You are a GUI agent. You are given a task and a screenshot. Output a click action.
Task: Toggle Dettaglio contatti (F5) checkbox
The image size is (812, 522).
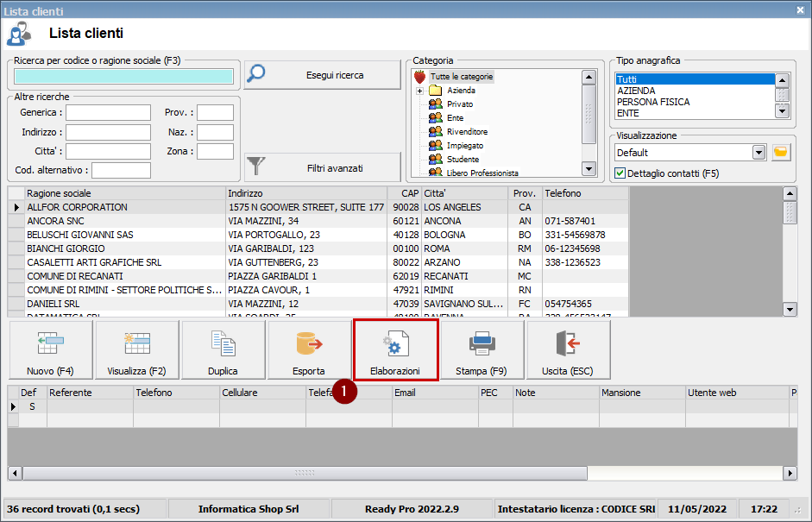[620, 173]
